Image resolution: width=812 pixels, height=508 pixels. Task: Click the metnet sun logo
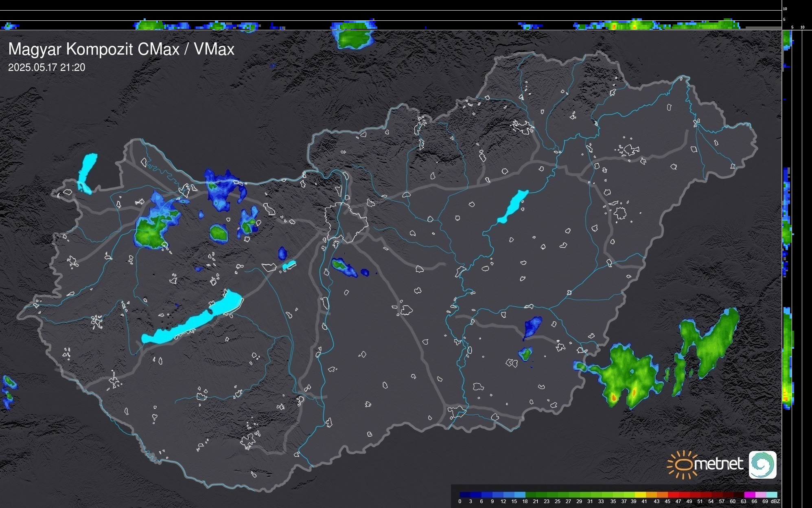(683, 464)
